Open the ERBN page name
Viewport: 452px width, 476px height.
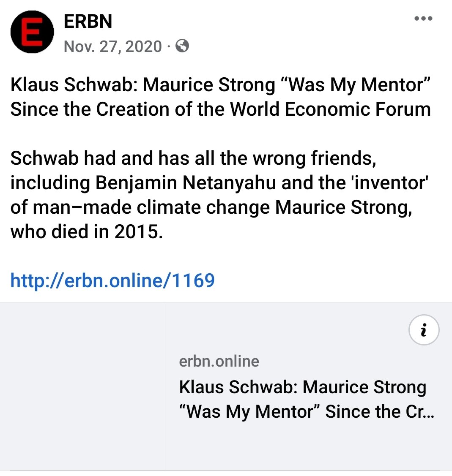[88, 22]
